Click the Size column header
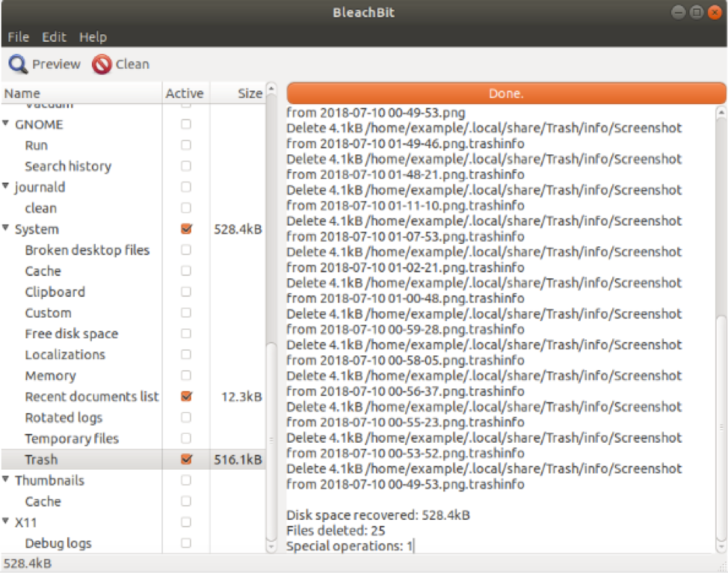This screenshot has height=573, width=728. (x=250, y=94)
